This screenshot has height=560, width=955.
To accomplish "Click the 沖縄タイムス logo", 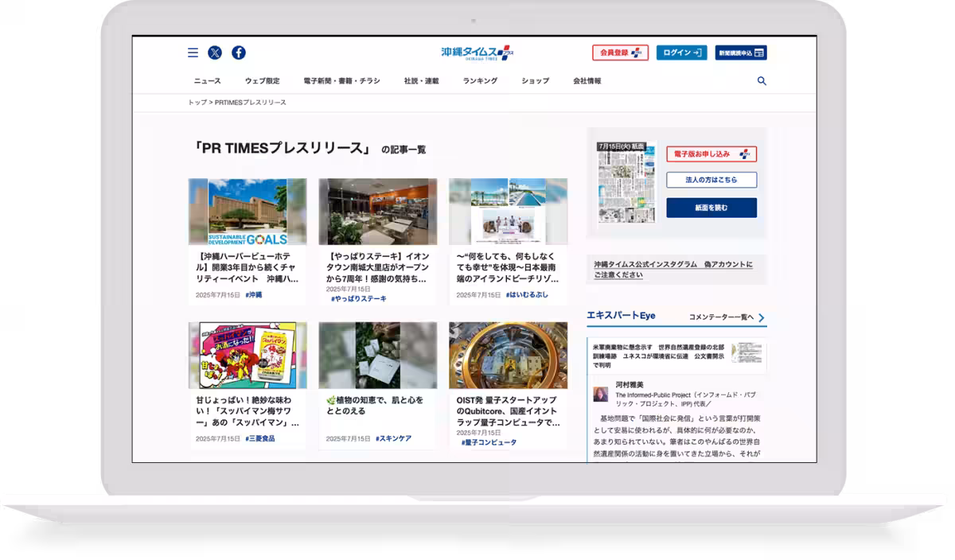I will point(477,52).
